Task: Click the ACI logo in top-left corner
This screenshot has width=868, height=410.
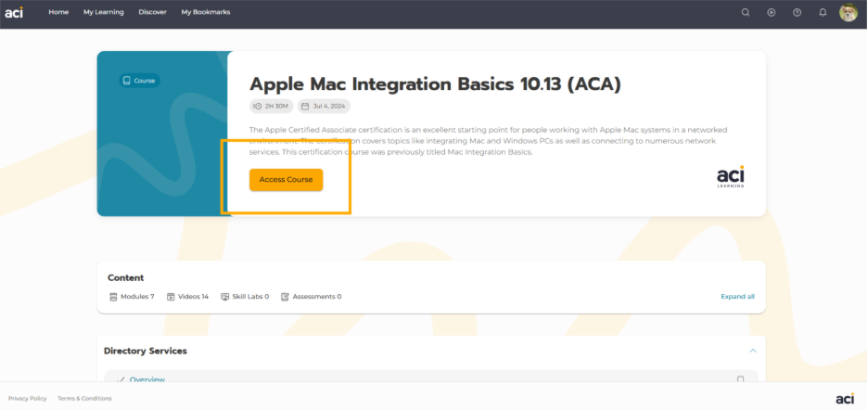Action: coord(14,12)
